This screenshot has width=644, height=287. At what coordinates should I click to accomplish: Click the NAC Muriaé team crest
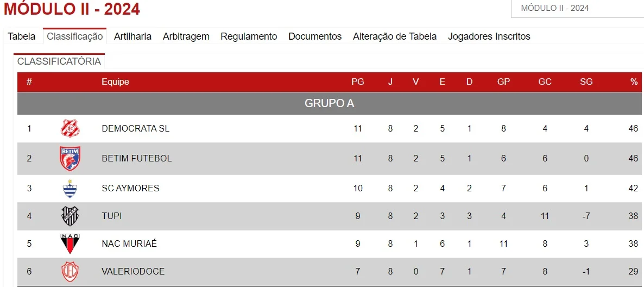70,244
